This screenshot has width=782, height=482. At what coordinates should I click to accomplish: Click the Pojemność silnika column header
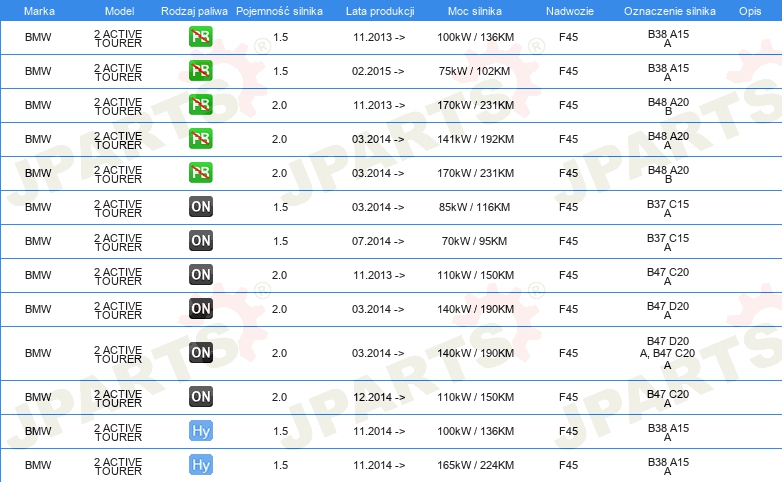coord(279,11)
